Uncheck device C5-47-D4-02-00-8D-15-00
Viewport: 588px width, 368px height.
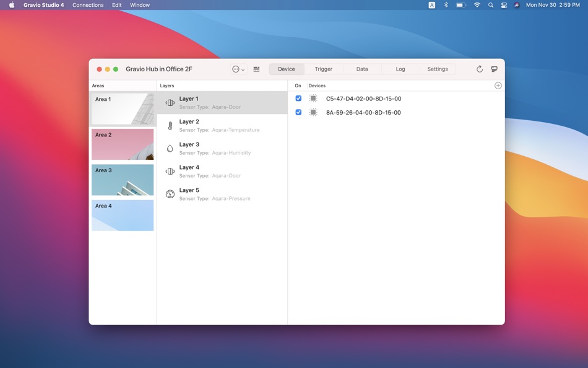pyautogui.click(x=298, y=99)
